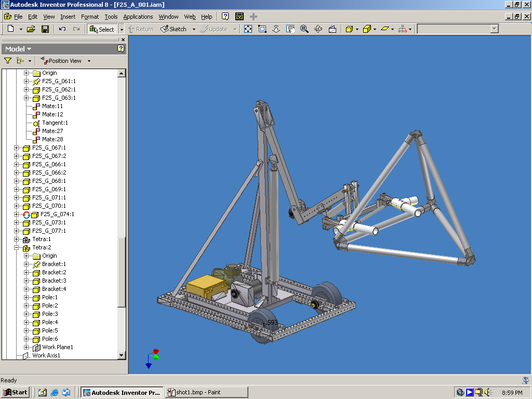The image size is (532, 399).
Task: Click the camera projection mode cube icon
Action: 367,29
